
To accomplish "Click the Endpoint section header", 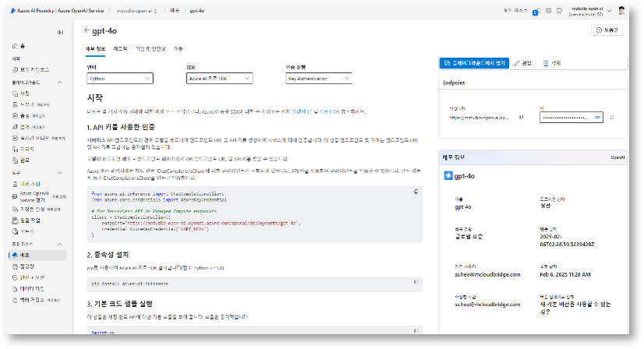I will 454,83.
